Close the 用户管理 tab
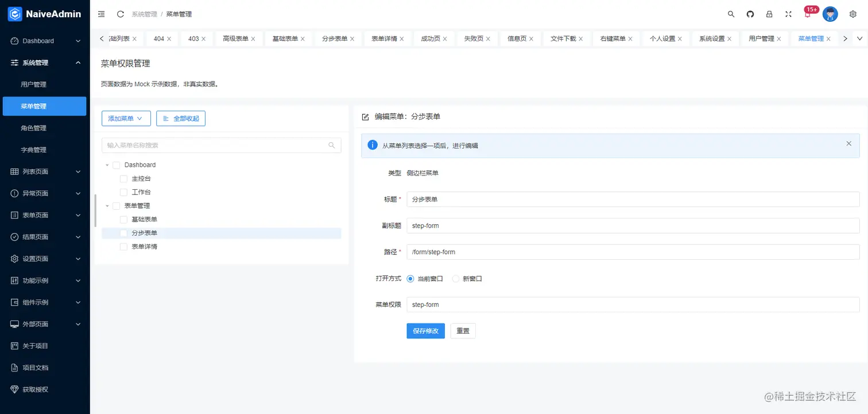868x414 pixels. pyautogui.click(x=779, y=39)
